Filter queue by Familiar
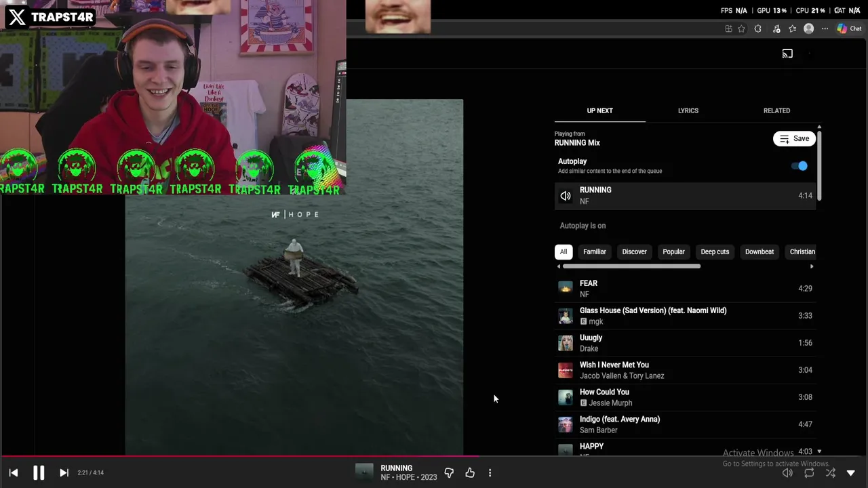 coord(595,251)
